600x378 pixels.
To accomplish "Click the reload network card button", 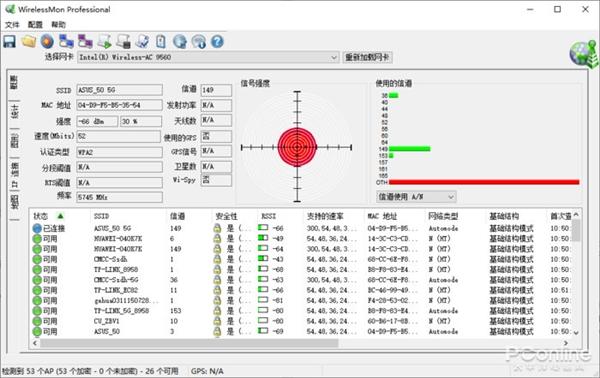I will (x=367, y=57).
